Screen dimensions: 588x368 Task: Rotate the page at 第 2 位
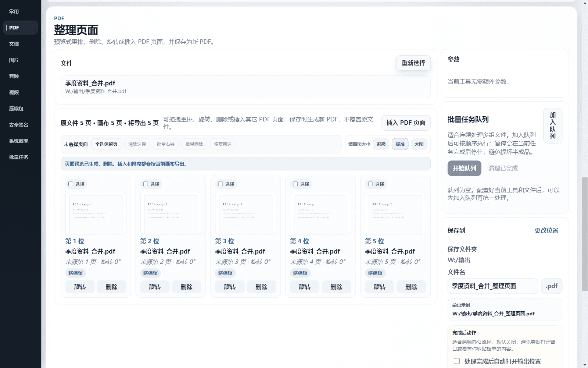(155, 287)
